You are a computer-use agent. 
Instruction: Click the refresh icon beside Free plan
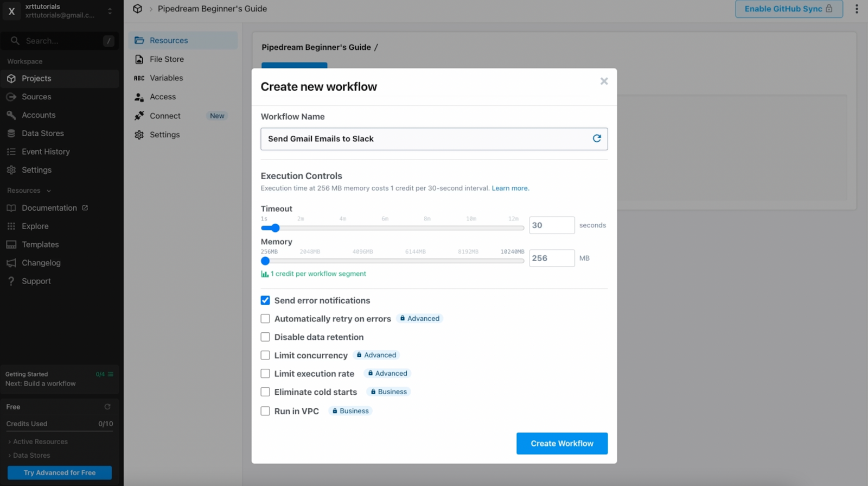(107, 407)
